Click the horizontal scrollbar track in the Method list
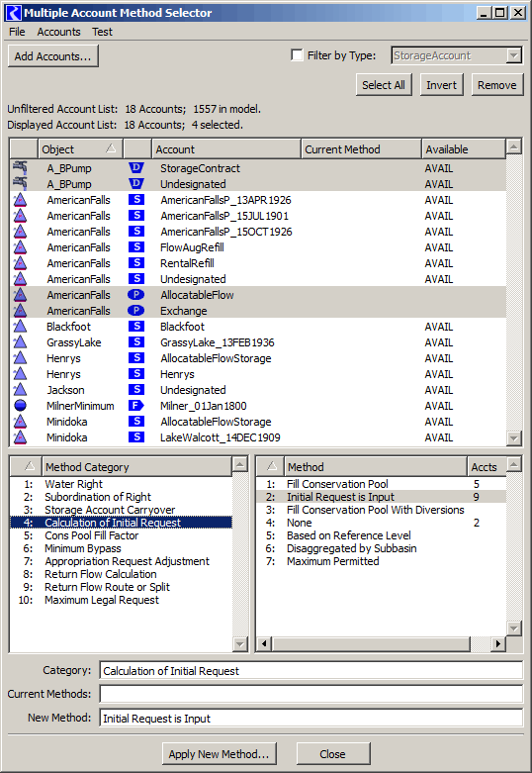The height and width of the screenshot is (773, 532). point(372,643)
